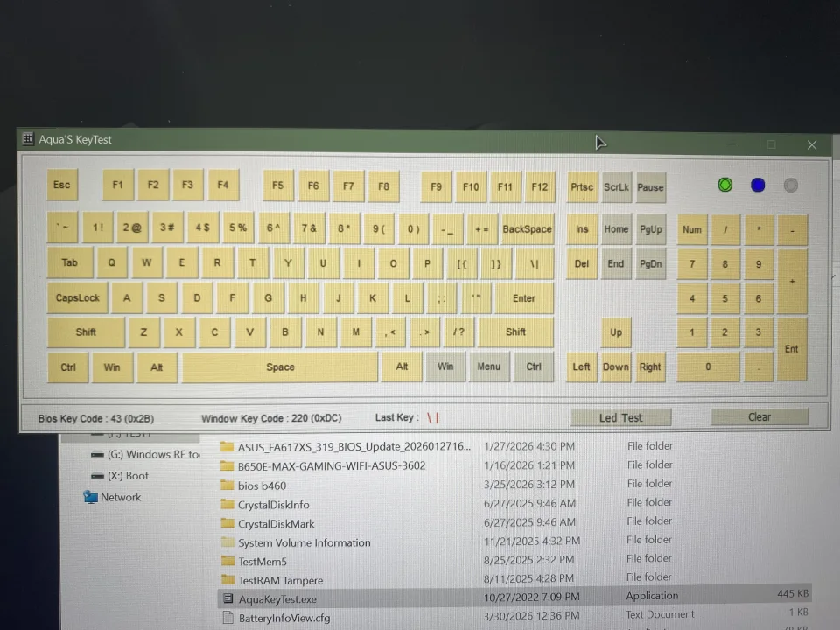Click the green LED indicator circle
This screenshot has height=630, width=840.
click(724, 185)
